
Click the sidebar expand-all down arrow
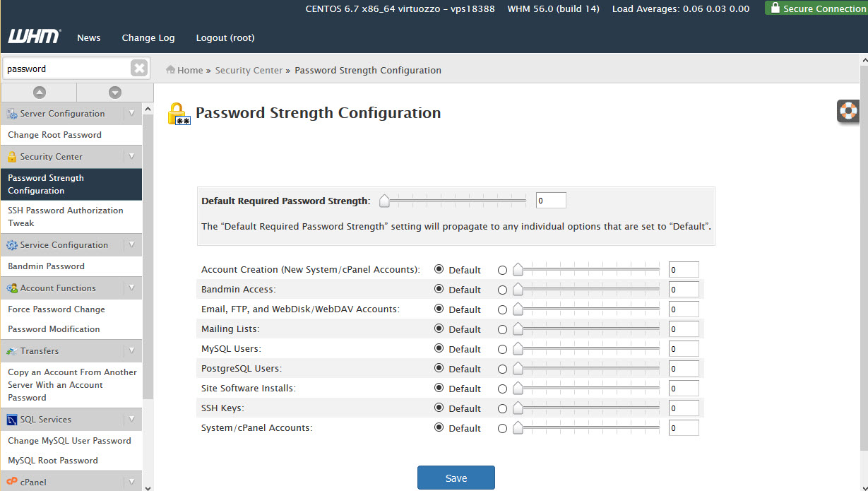(x=115, y=93)
